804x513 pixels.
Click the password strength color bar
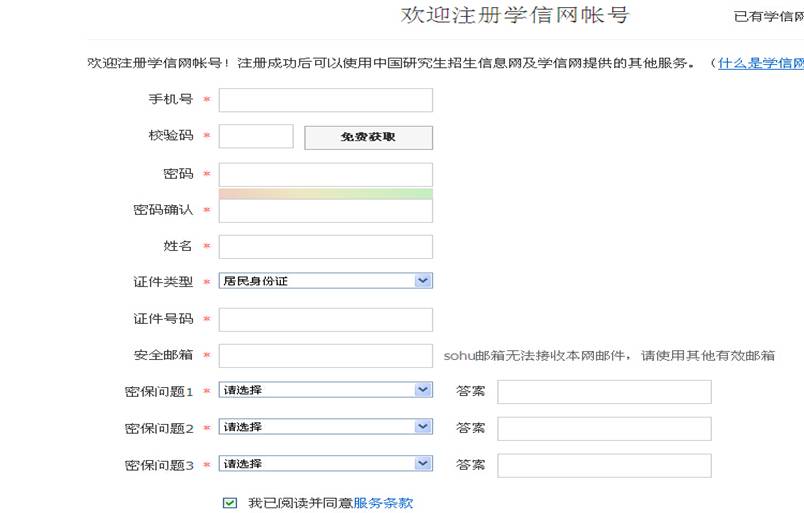pos(325,193)
